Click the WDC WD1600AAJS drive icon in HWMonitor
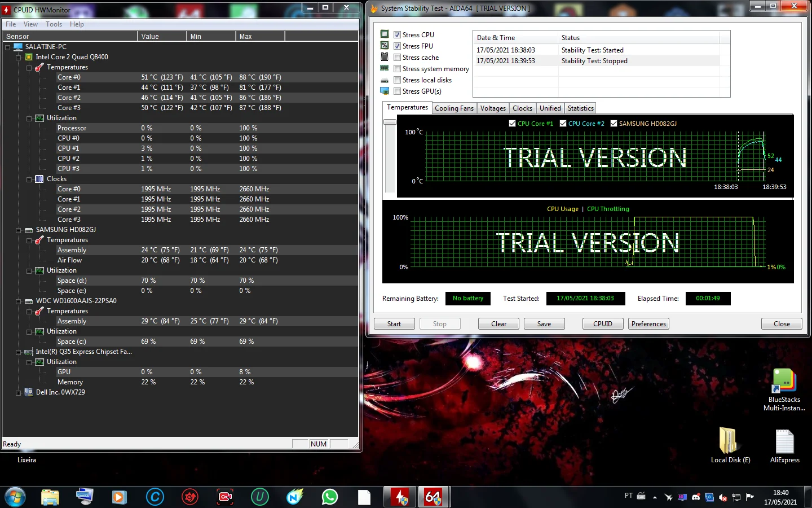The width and height of the screenshot is (812, 508). (x=29, y=301)
